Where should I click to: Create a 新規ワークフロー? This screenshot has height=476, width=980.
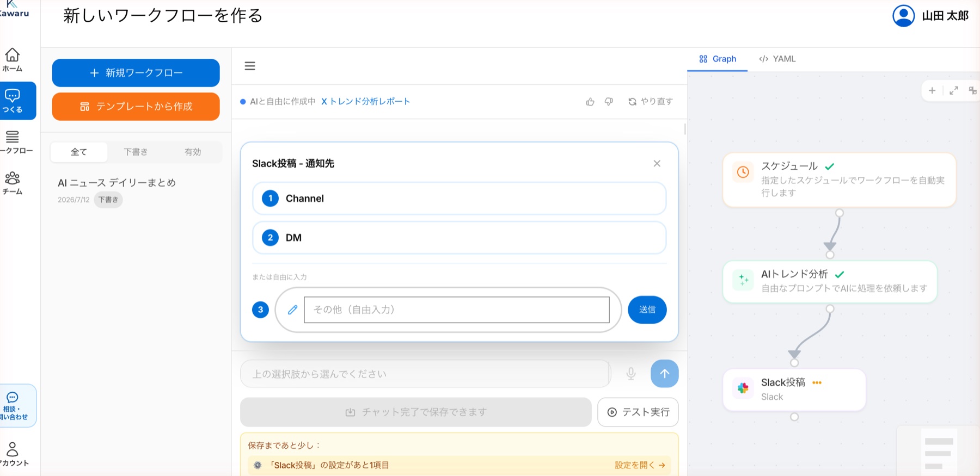click(136, 73)
